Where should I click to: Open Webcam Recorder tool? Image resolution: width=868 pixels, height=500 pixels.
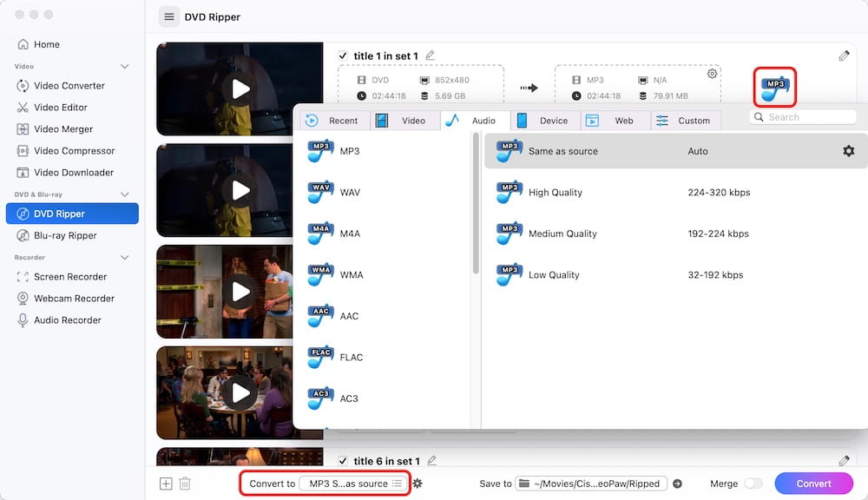point(66,298)
